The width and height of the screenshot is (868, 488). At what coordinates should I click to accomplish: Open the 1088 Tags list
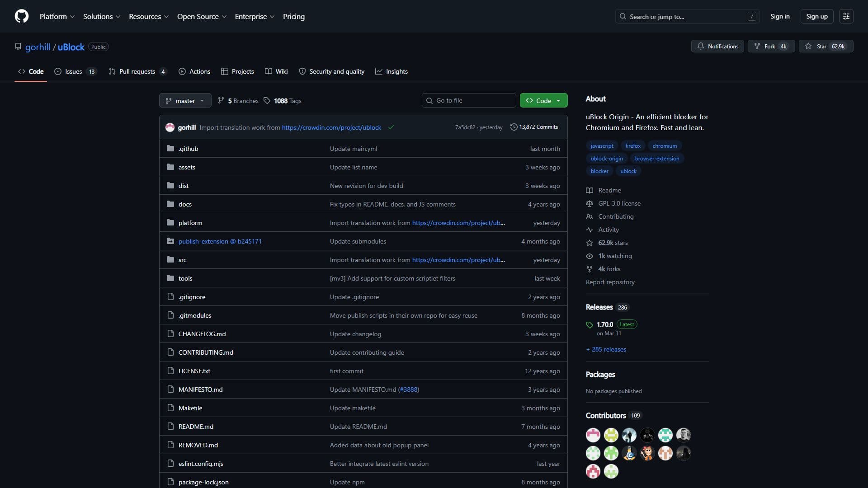pos(283,101)
